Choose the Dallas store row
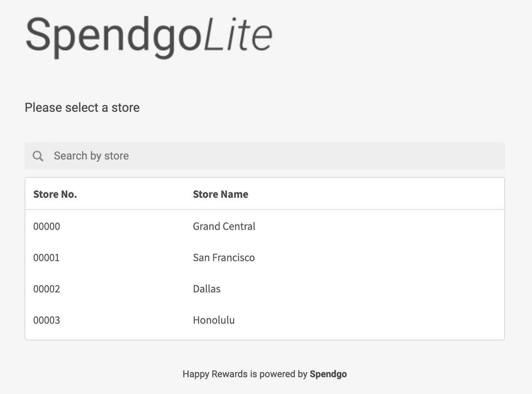The height and width of the screenshot is (394, 532). pyautogui.click(x=207, y=289)
